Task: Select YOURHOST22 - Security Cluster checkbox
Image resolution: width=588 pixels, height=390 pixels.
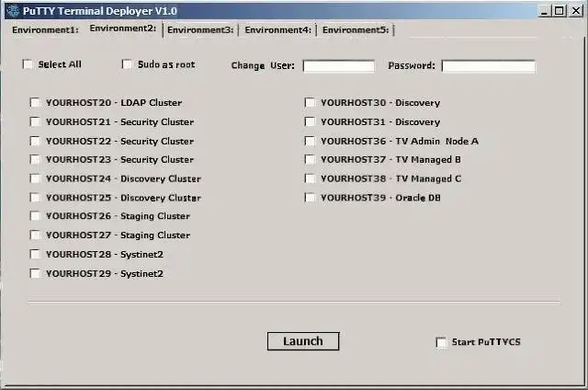Action: [x=35, y=141]
